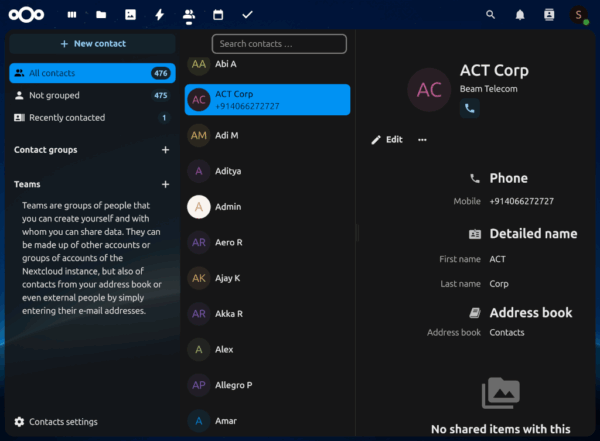Click the large AC avatar in details
The height and width of the screenshot is (441, 600).
click(429, 90)
